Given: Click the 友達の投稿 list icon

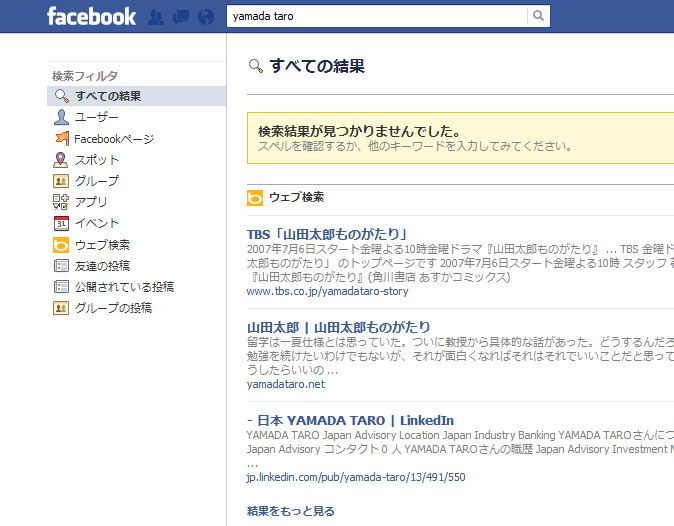Looking at the screenshot, I should (x=61, y=266).
